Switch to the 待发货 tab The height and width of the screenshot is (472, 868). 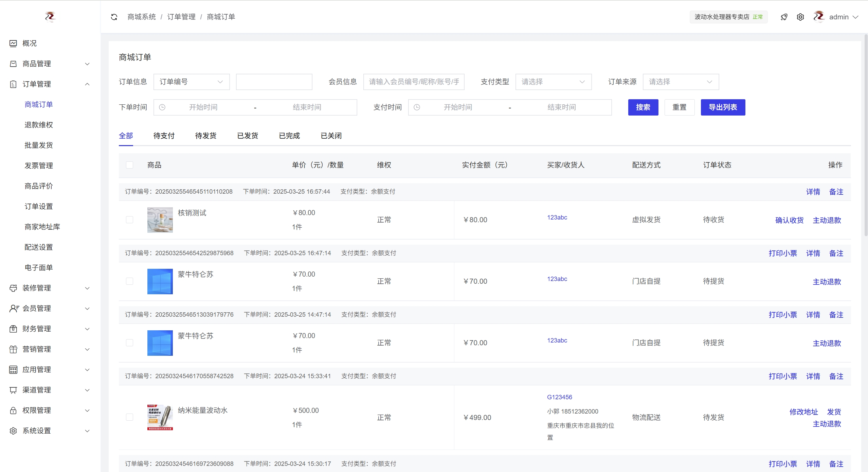206,136
